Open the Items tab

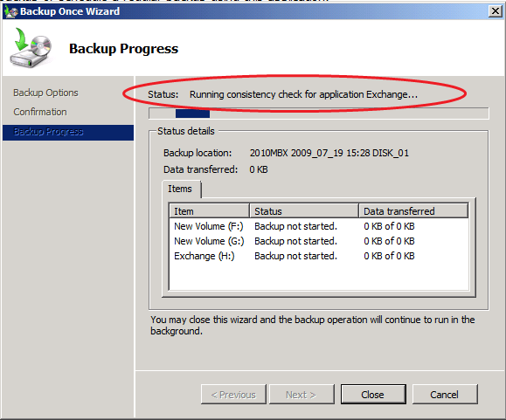[x=181, y=189]
